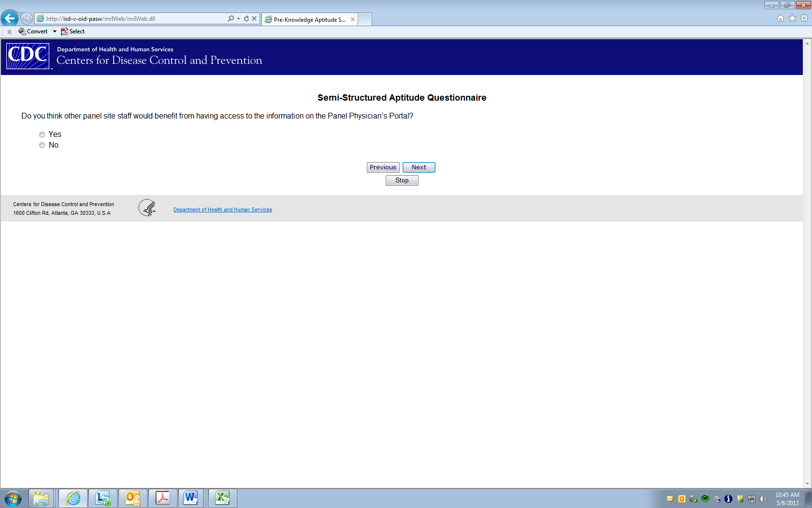This screenshot has width=812, height=508.
Task: Click the Convert toolbar button
Action: [x=33, y=31]
